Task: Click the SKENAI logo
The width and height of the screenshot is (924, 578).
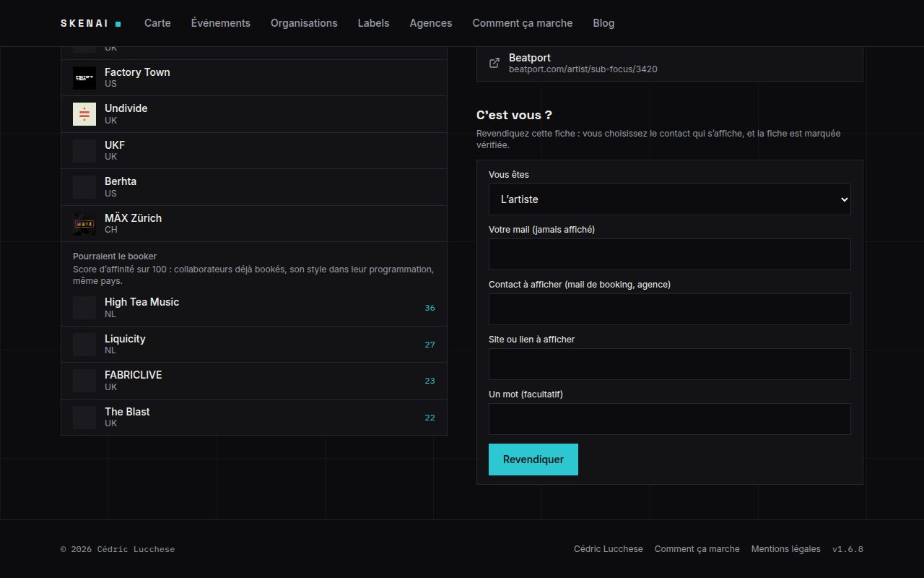Action: [x=91, y=23]
